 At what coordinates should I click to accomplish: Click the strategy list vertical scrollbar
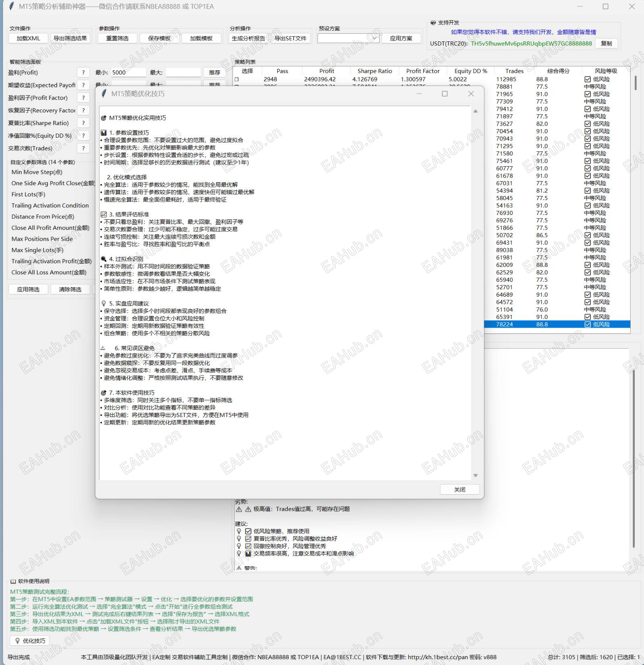tap(635, 83)
